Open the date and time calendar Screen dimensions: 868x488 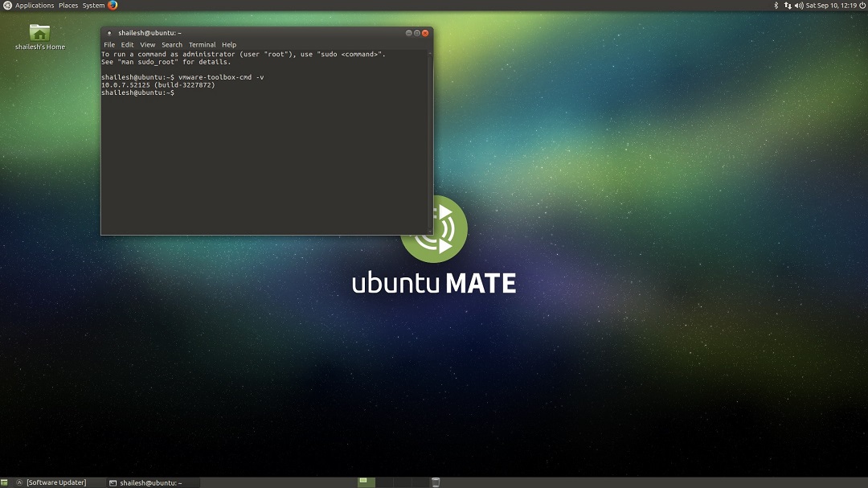831,6
